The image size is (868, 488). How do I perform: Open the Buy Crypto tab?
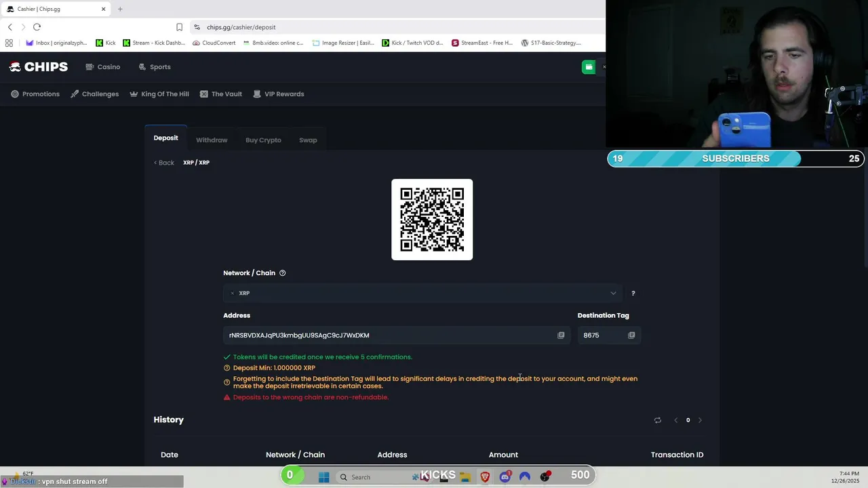pos(263,140)
